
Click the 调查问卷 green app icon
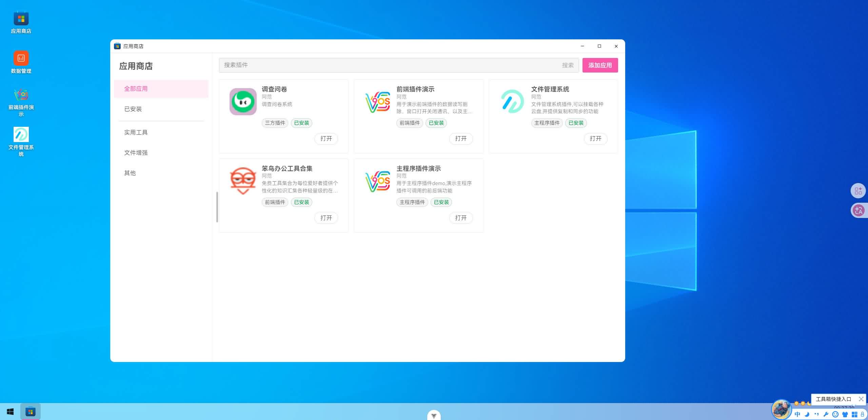coord(243,102)
